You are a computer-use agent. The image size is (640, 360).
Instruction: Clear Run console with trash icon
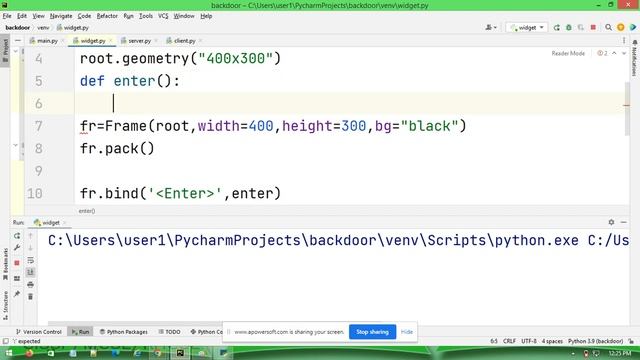(x=31, y=297)
